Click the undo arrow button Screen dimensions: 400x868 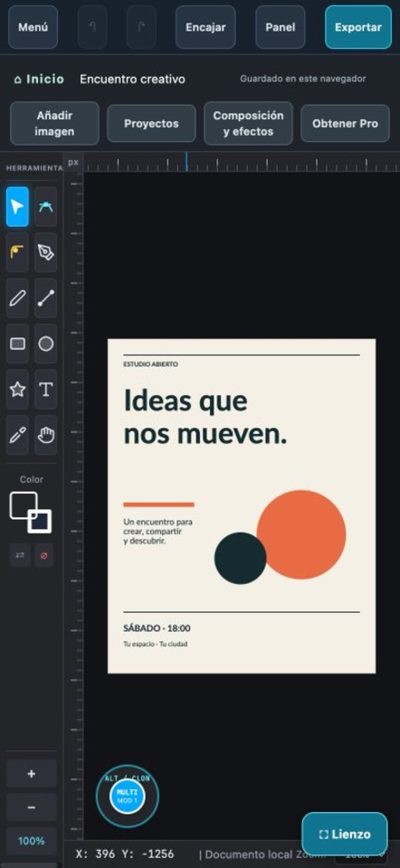[92, 27]
